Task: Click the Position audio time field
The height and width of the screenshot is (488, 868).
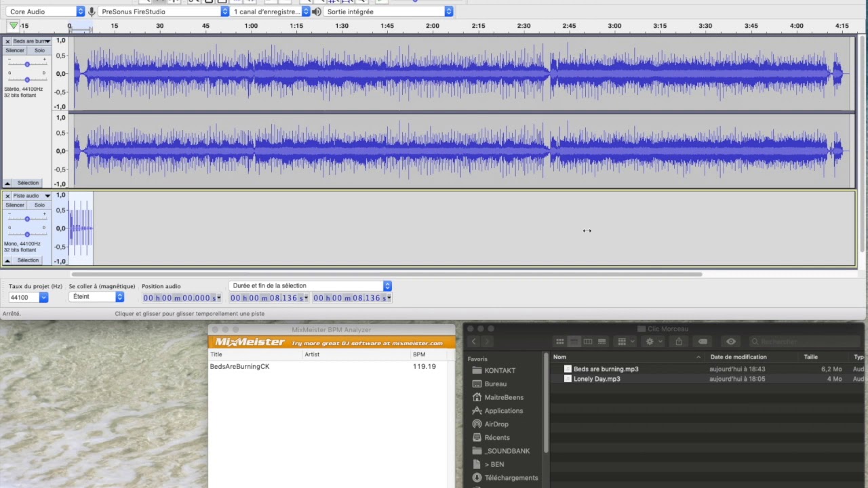Action: (182, 298)
